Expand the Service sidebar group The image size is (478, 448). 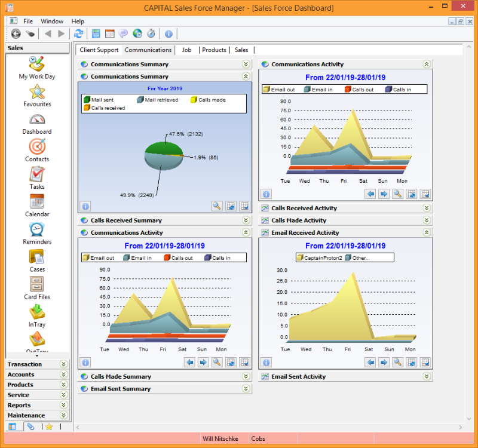[63, 395]
